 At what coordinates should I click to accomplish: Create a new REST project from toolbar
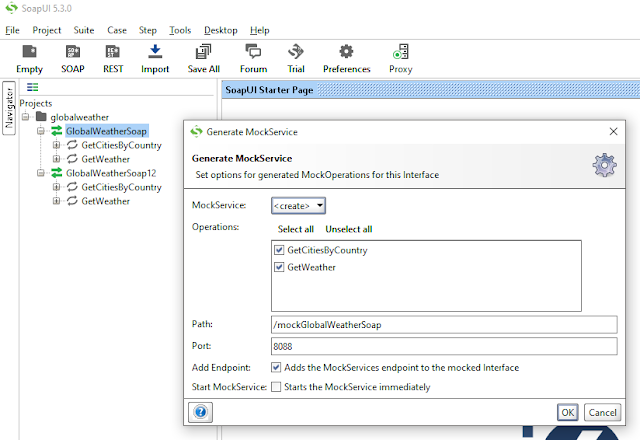(113, 52)
